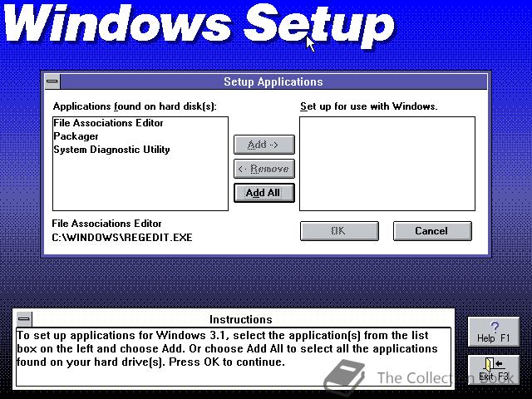Click the 'Applications found on hard disk(s):' label

point(135,106)
